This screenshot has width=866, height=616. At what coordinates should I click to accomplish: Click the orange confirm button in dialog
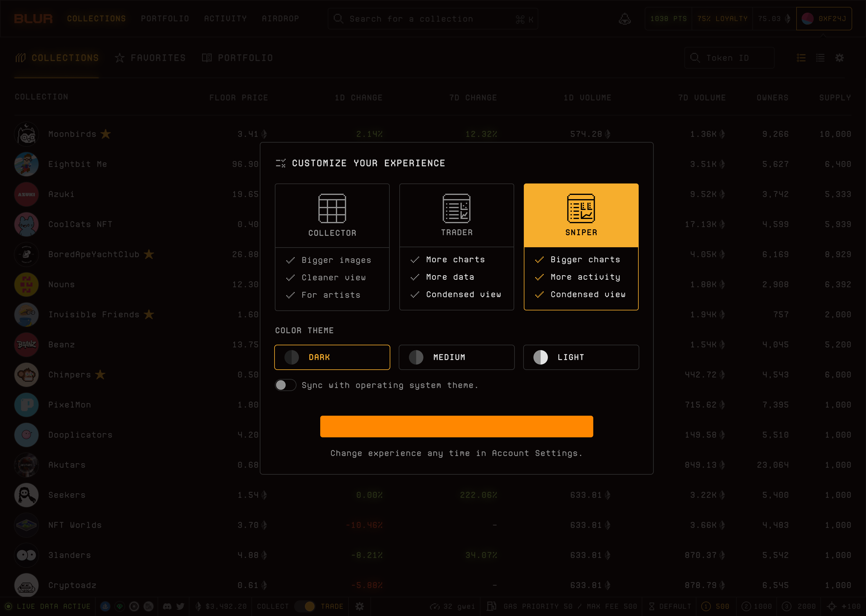click(456, 426)
